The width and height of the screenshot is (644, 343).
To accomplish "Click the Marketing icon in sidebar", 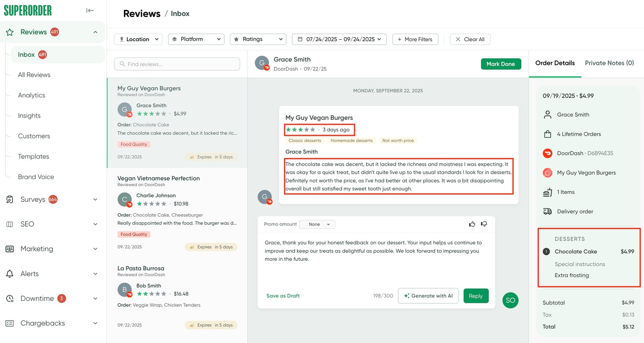I will click(x=10, y=249).
